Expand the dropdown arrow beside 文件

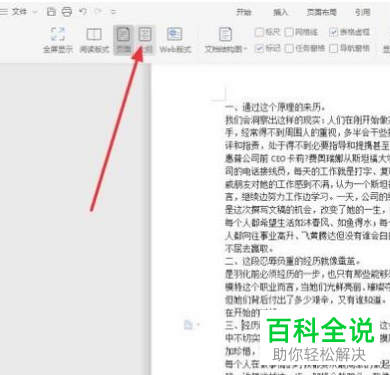pos(35,12)
